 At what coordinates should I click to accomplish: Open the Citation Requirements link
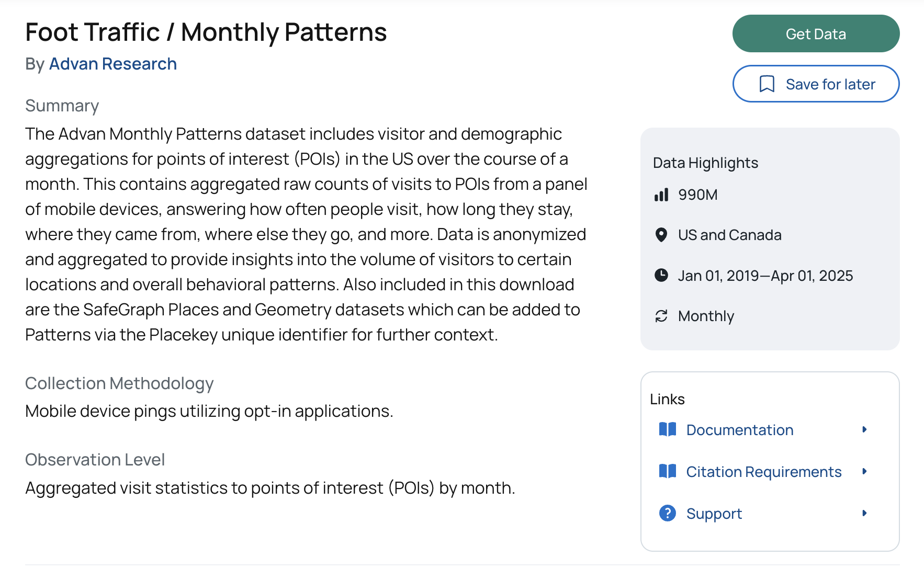pos(764,472)
